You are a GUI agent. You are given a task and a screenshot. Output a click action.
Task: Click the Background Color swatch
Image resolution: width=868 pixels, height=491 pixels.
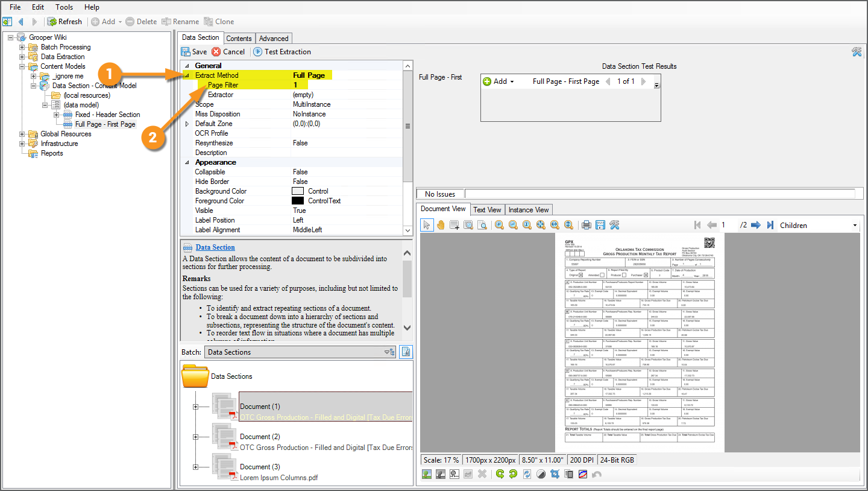pyautogui.click(x=298, y=191)
